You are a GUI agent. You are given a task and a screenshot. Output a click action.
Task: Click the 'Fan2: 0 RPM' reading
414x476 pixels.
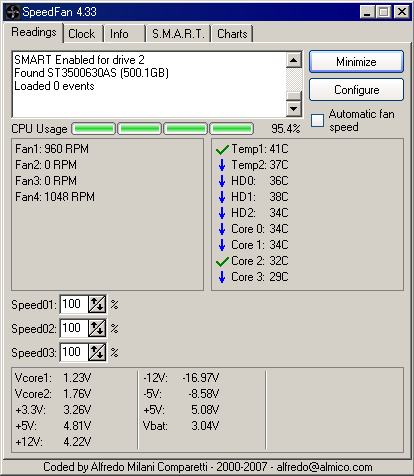coord(46,165)
